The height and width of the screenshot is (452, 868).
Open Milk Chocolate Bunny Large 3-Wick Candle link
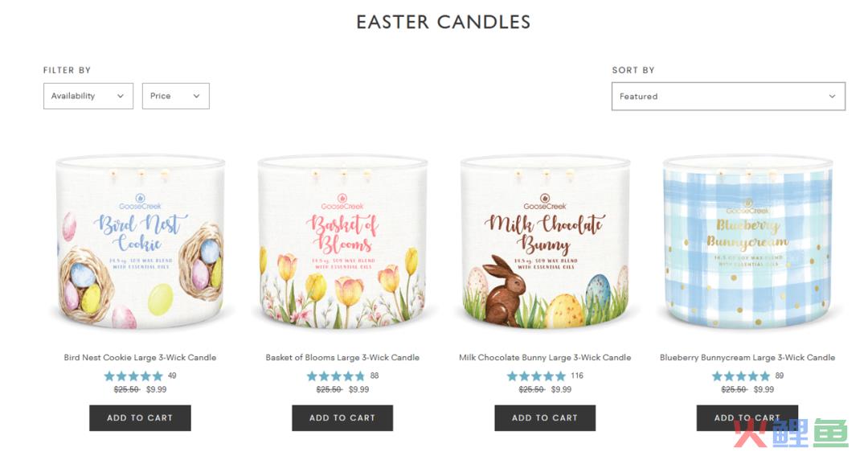545,357
